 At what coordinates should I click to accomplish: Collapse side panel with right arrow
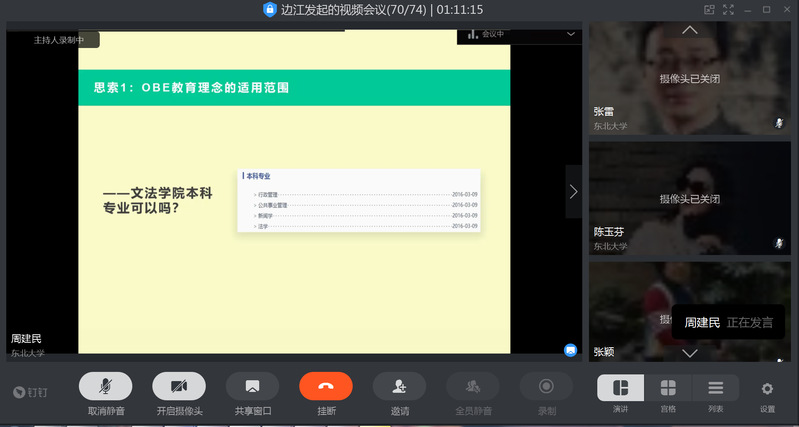[573, 191]
